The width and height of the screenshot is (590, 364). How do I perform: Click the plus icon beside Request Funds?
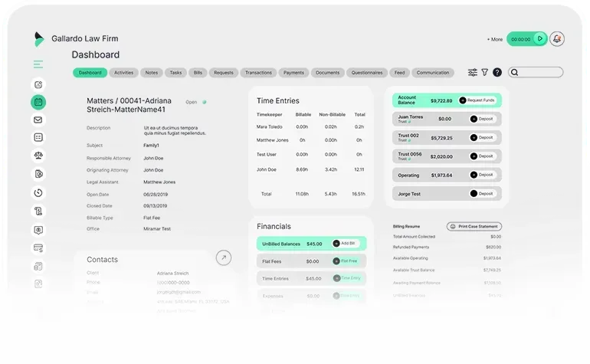pos(463,100)
